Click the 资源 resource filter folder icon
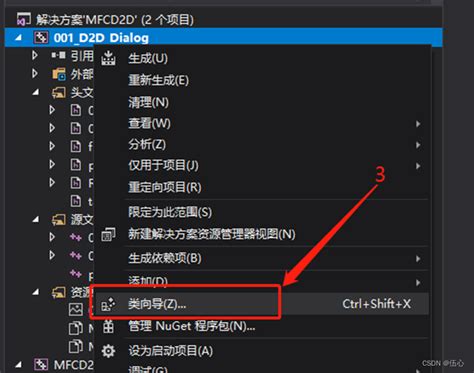 click(59, 292)
